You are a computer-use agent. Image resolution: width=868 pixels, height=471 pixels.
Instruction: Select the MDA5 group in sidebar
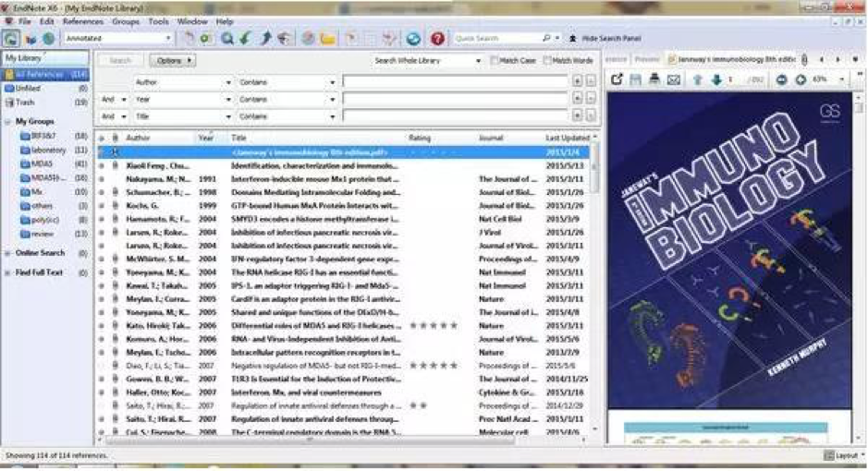(43, 163)
